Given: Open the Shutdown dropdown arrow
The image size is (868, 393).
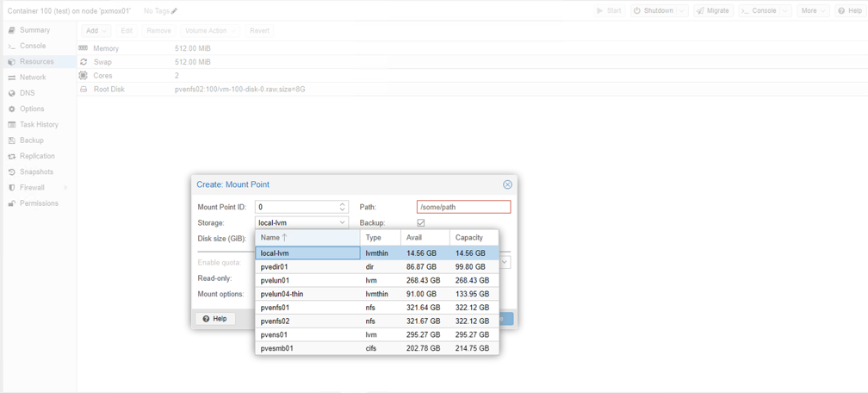Looking at the screenshot, I should [x=681, y=11].
